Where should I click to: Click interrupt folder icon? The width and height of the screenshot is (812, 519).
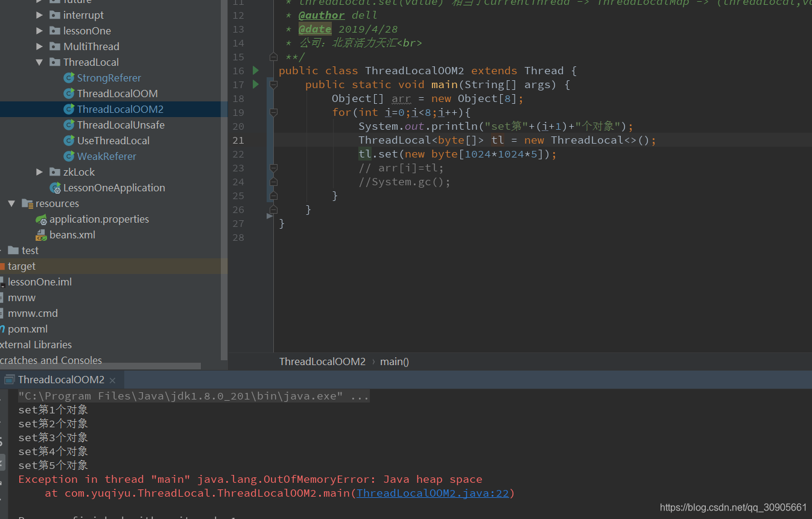[x=55, y=15]
